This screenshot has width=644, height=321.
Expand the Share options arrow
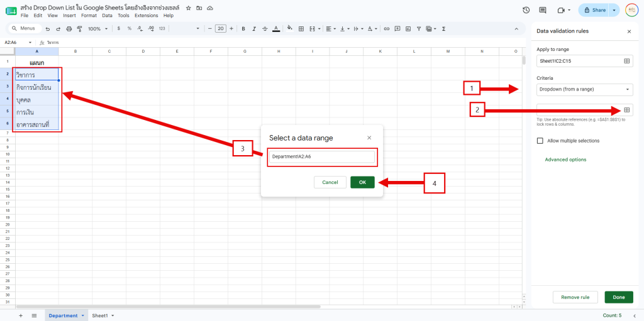[x=614, y=10]
